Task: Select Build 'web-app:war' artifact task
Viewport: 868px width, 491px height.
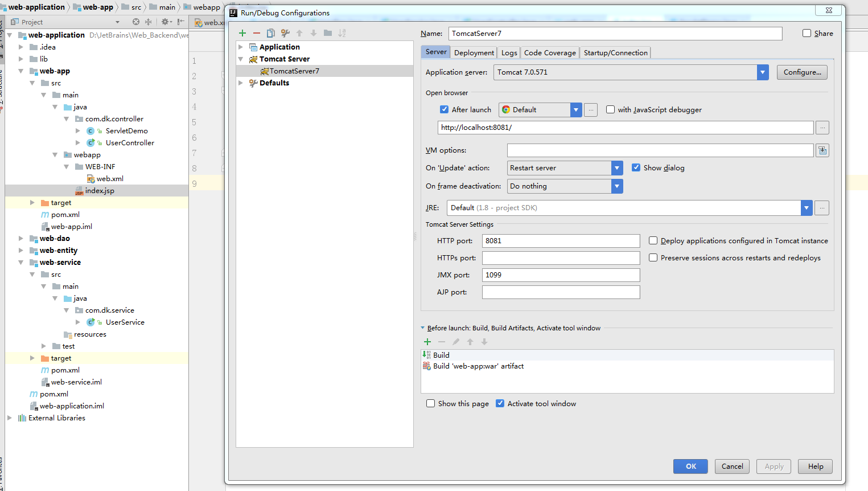Action: click(x=627, y=366)
